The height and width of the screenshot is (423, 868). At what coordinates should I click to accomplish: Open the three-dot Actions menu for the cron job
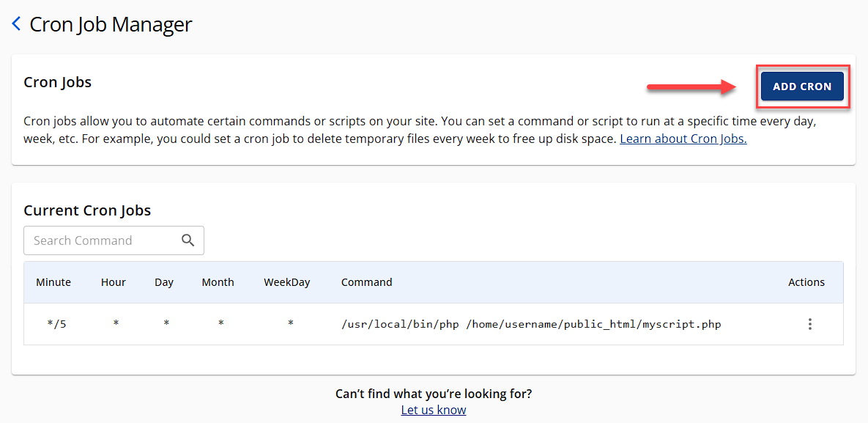click(810, 323)
